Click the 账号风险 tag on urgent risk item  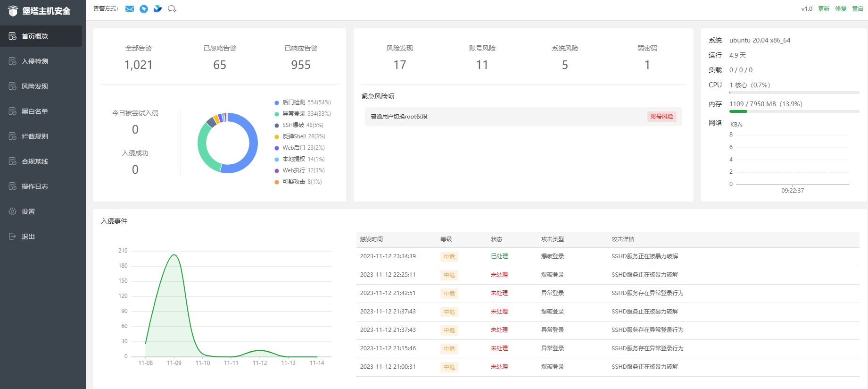pyautogui.click(x=661, y=117)
